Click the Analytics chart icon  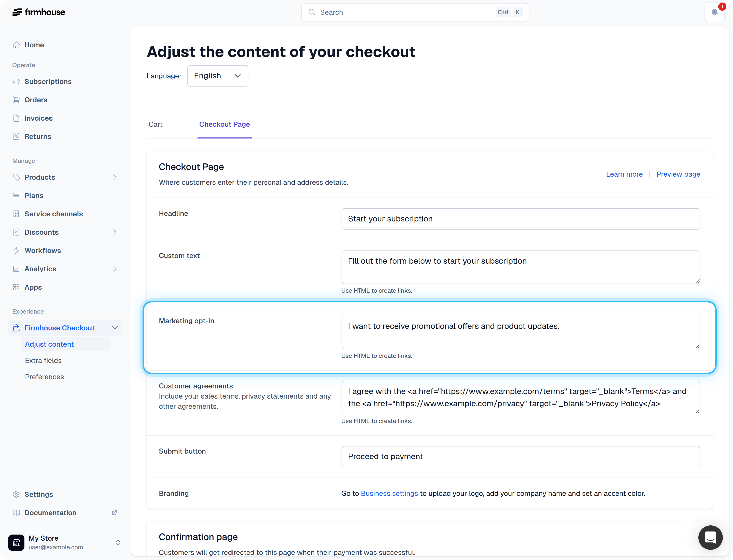click(x=16, y=269)
